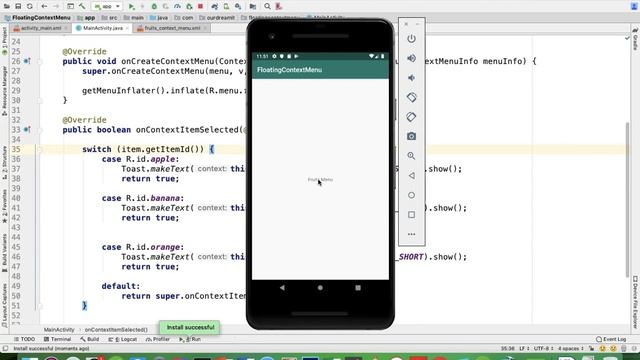Open the Device File Explorer side panel
This screenshot has width=640, height=360.
635,302
